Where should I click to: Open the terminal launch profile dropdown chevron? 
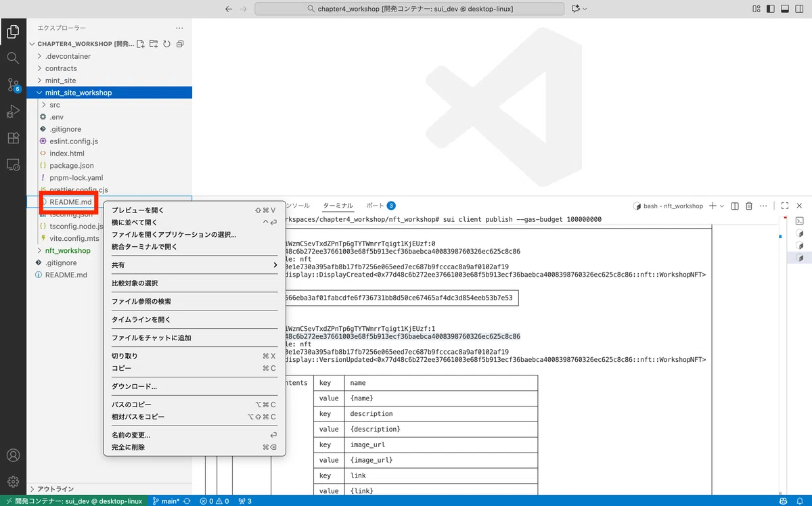coord(722,206)
